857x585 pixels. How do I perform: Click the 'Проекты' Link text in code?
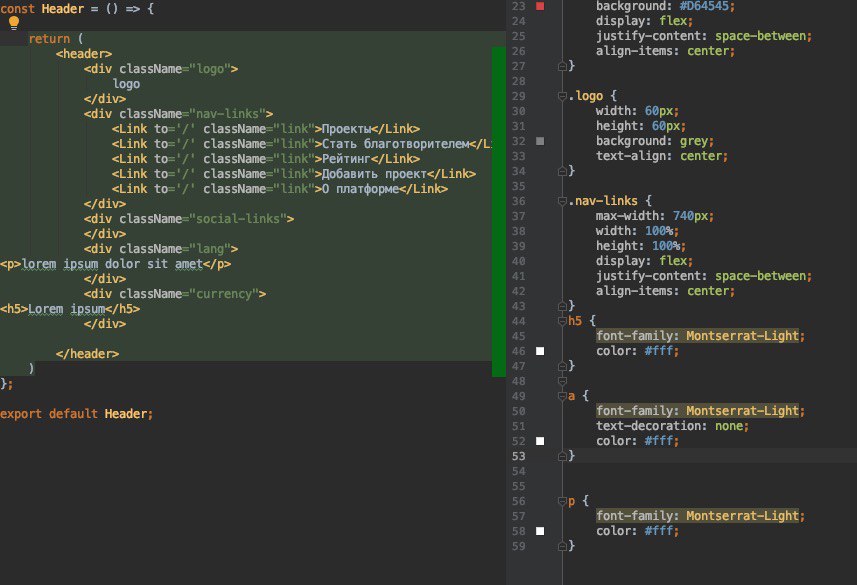pyautogui.click(x=345, y=129)
